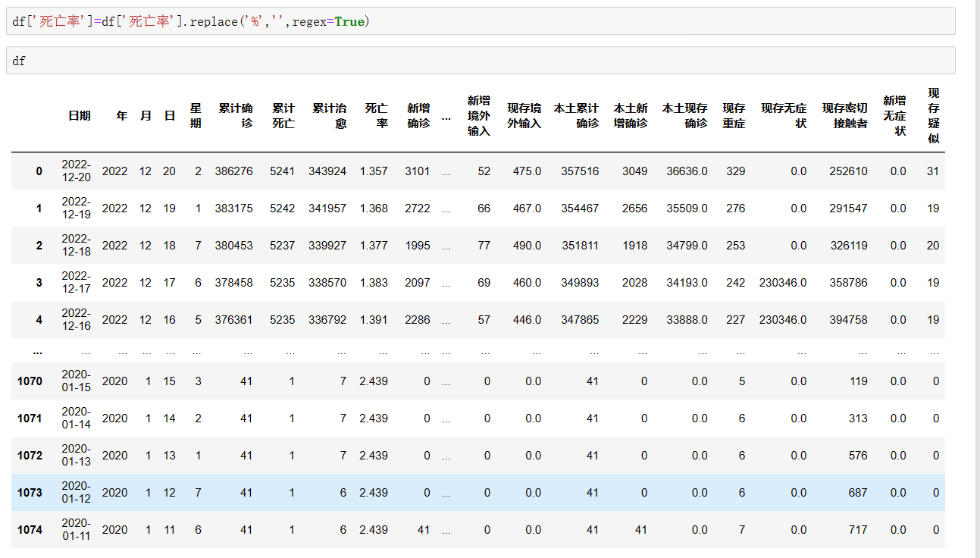Viewport: 980px width, 558px height.
Task: Click the date cell 2020-01-14
Action: tap(77, 418)
